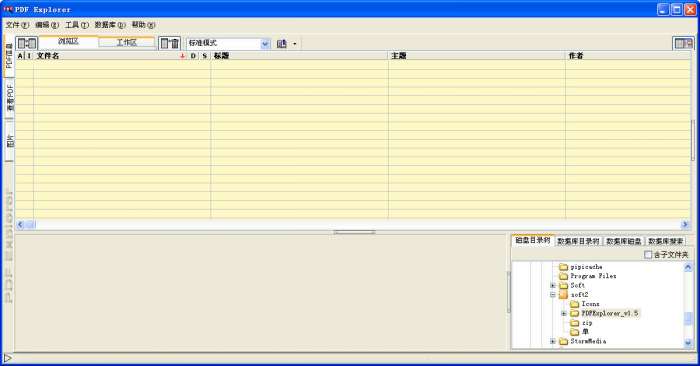This screenshot has width=700, height=366.
Task: Switch to the 工作区 tab
Action: tap(127, 42)
